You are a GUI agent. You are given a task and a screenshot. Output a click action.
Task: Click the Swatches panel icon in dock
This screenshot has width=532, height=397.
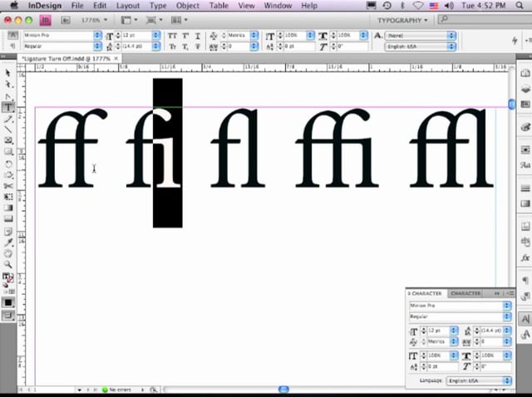(x=525, y=104)
